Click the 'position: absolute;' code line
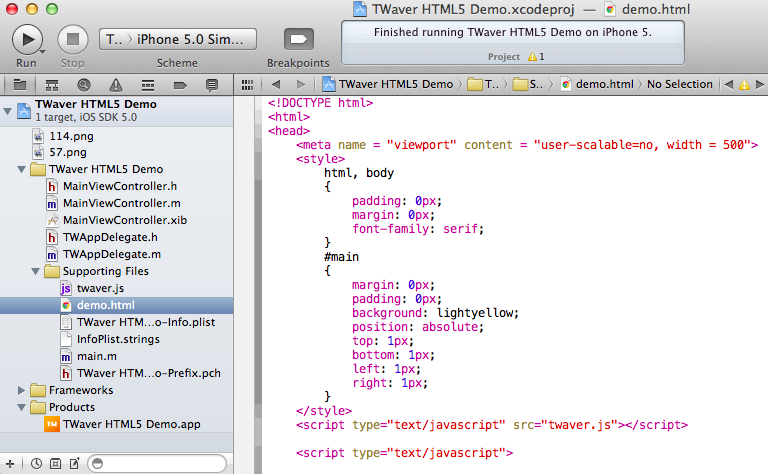 417,327
